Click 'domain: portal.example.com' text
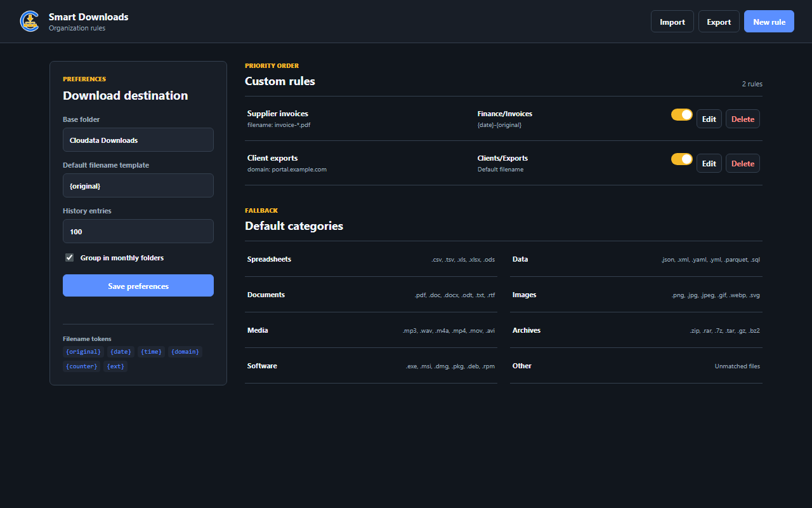The image size is (812, 508). click(287, 170)
